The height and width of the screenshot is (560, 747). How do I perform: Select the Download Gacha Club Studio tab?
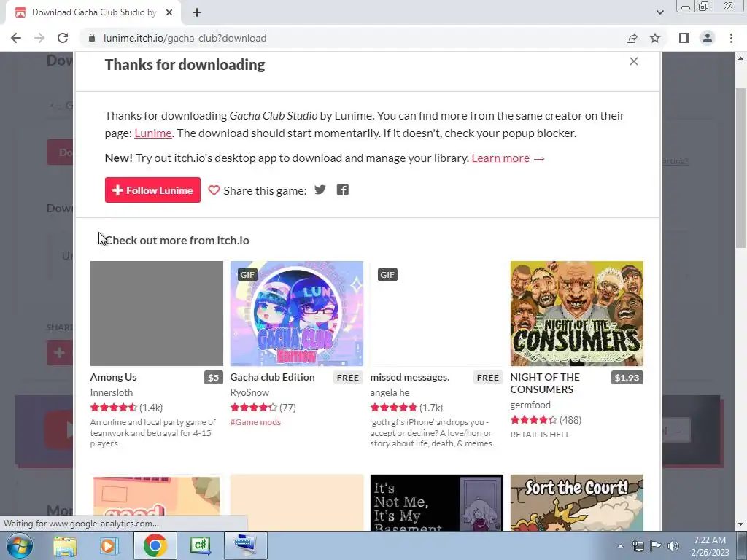[93, 12]
